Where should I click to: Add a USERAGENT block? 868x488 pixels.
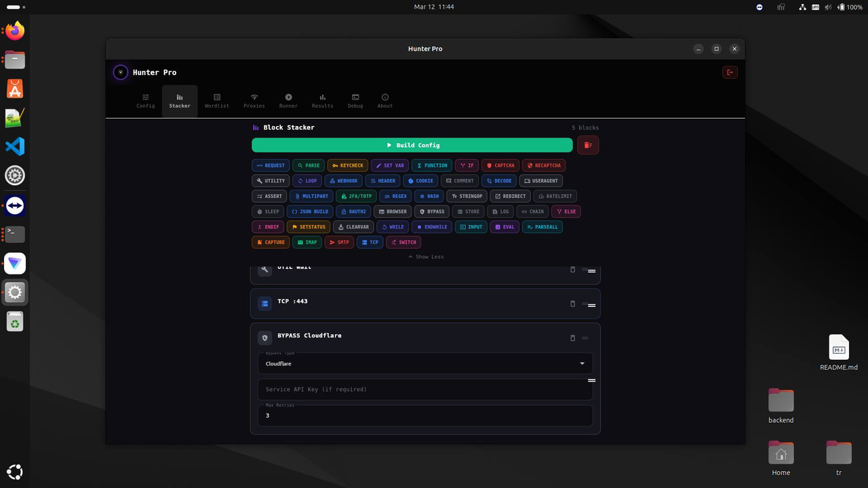(x=540, y=181)
